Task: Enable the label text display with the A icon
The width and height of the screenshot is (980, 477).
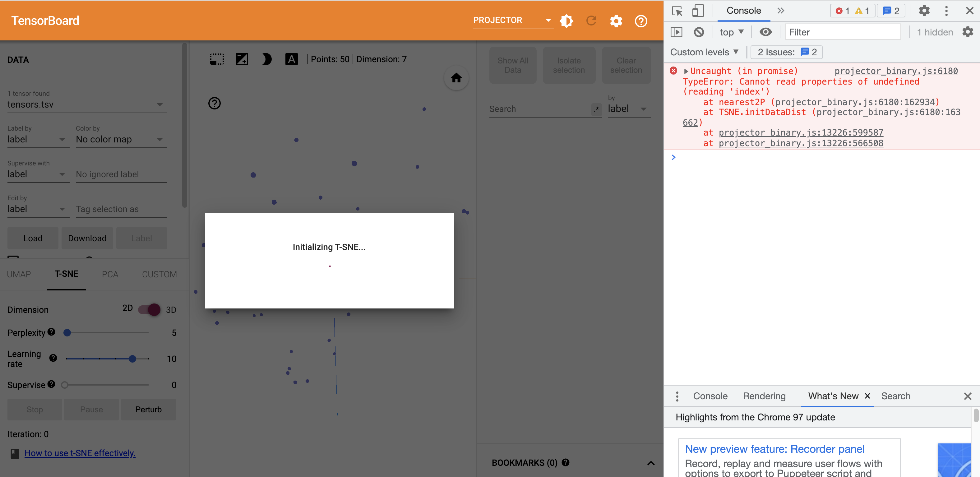Action: (291, 59)
